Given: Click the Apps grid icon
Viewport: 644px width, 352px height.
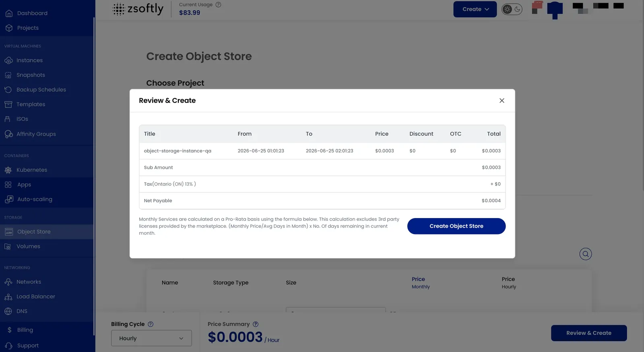Looking at the screenshot, I should click(x=8, y=185).
